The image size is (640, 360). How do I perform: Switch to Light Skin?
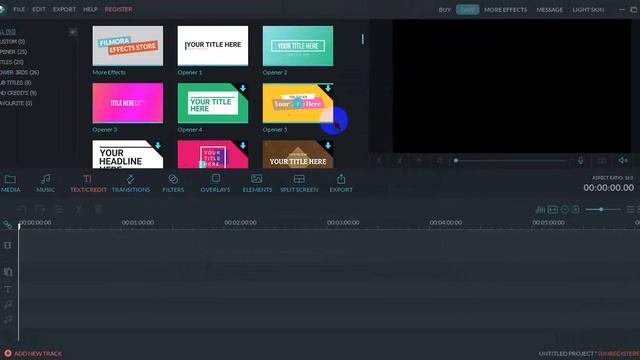pyautogui.click(x=588, y=9)
